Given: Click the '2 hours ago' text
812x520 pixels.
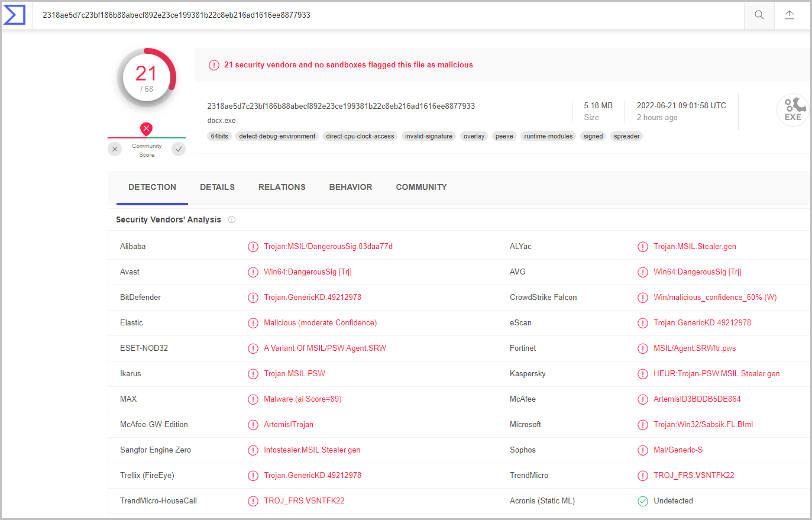Looking at the screenshot, I should (x=657, y=117).
